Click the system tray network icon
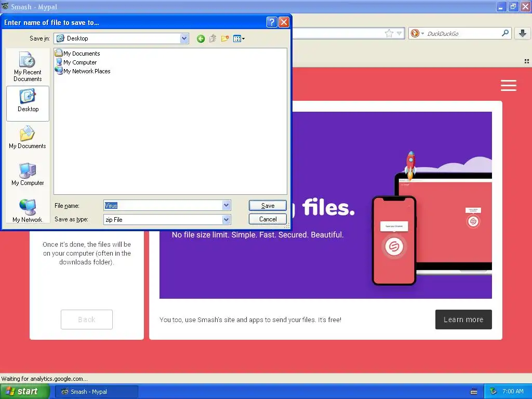Screen dimensions: 532x399 point(493,392)
